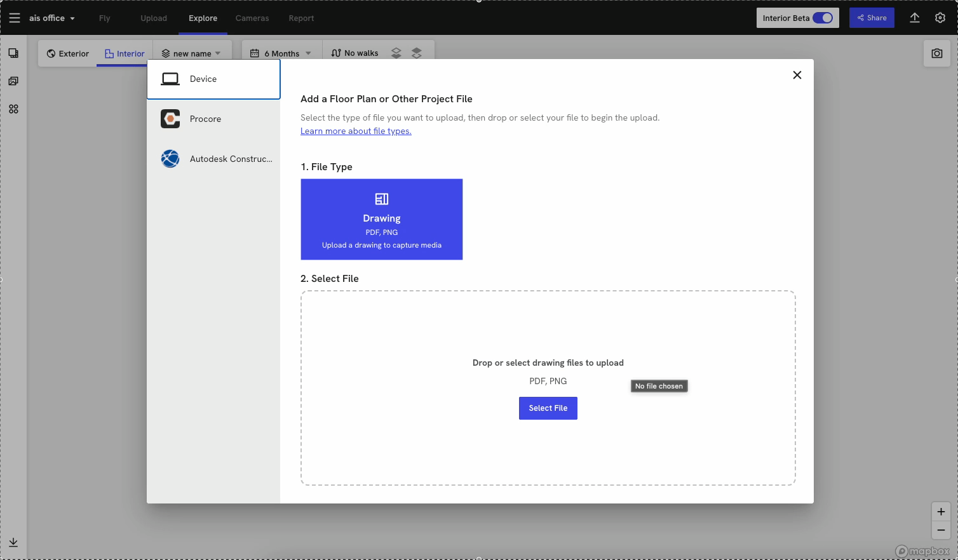Switch to the Exterior view tab
Image resolution: width=958 pixels, height=560 pixels.
pos(68,53)
